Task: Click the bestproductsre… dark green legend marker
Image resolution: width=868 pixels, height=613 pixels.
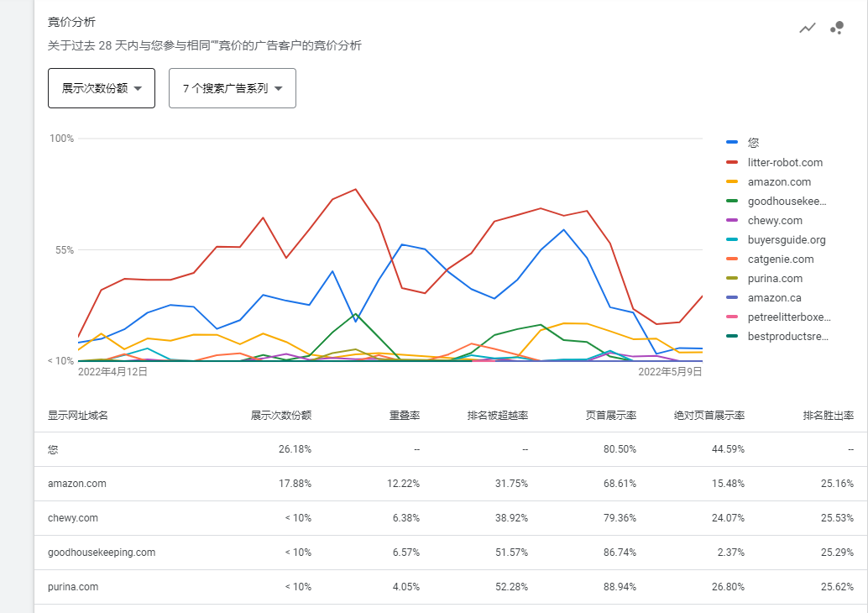Action: (x=732, y=337)
